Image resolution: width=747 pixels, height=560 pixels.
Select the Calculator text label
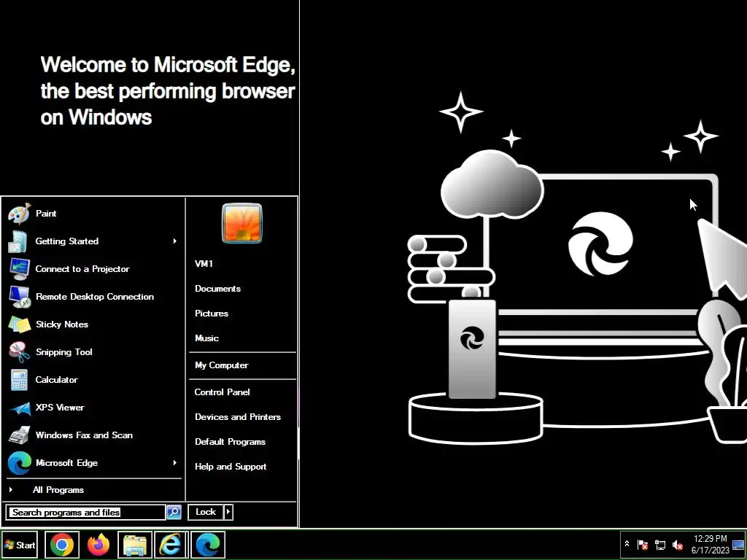click(x=56, y=380)
